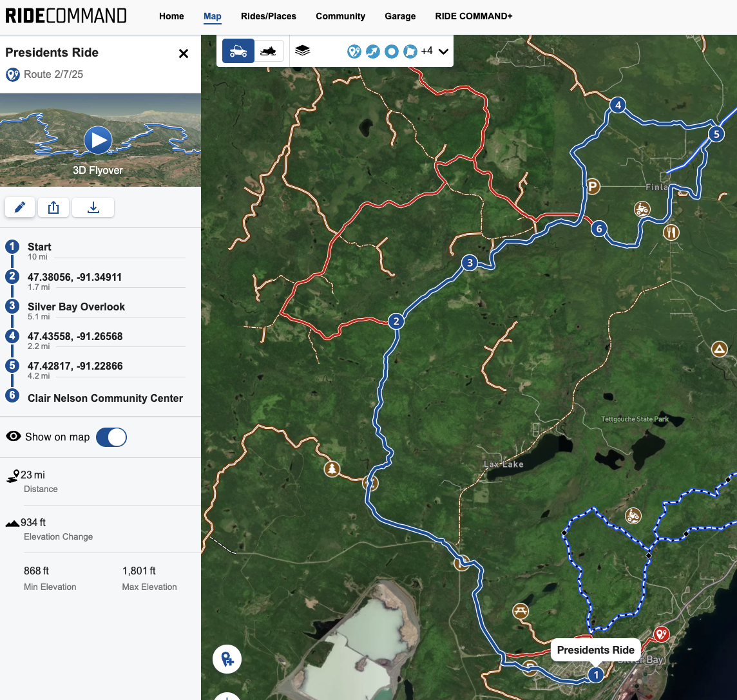Click the parking P map icon
737x700 pixels.
click(x=593, y=187)
